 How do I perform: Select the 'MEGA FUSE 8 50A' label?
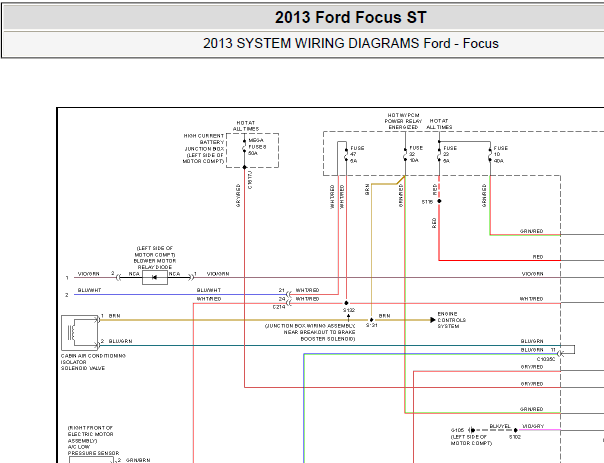click(x=257, y=147)
